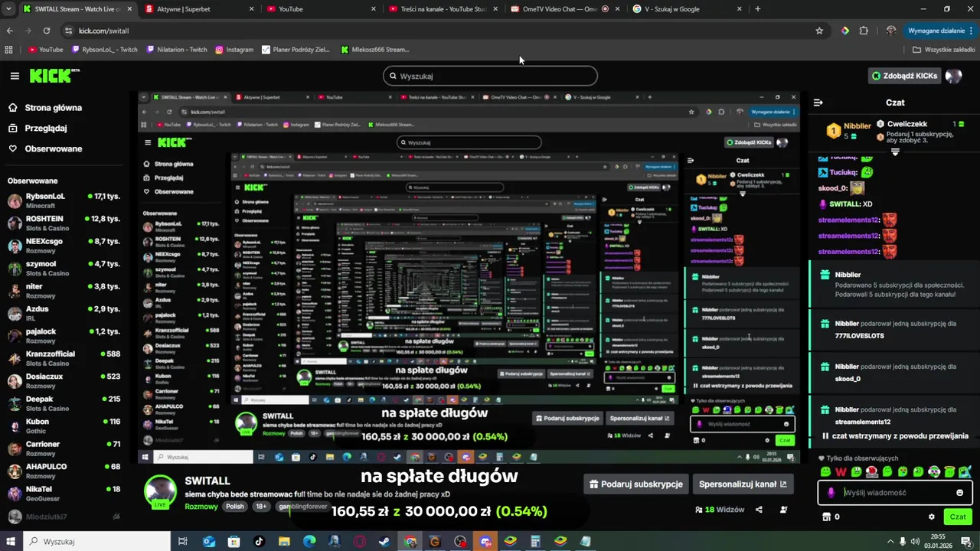Viewport: 980px width, 551px height.
Task: Open Strona główna in the sidebar
Action: (45, 108)
